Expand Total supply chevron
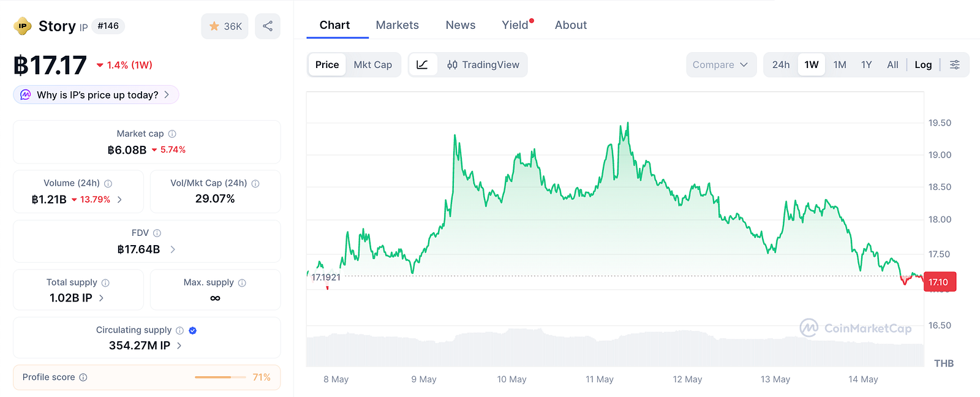 click(101, 298)
